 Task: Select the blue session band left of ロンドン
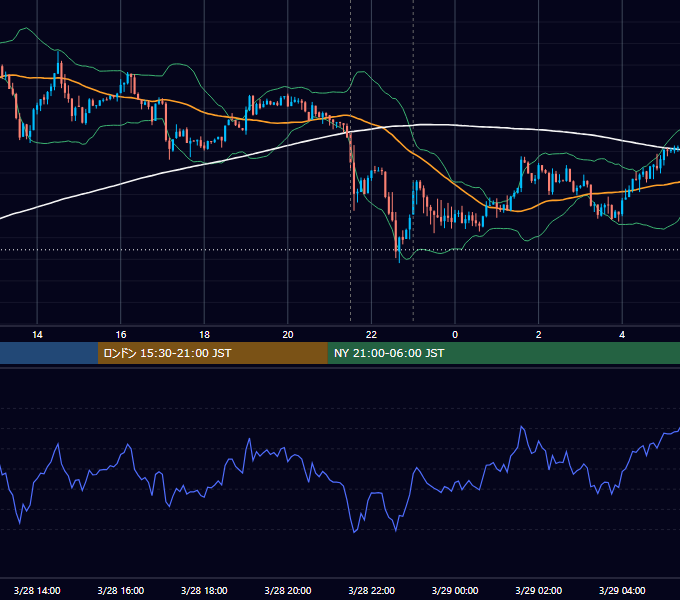click(x=49, y=353)
